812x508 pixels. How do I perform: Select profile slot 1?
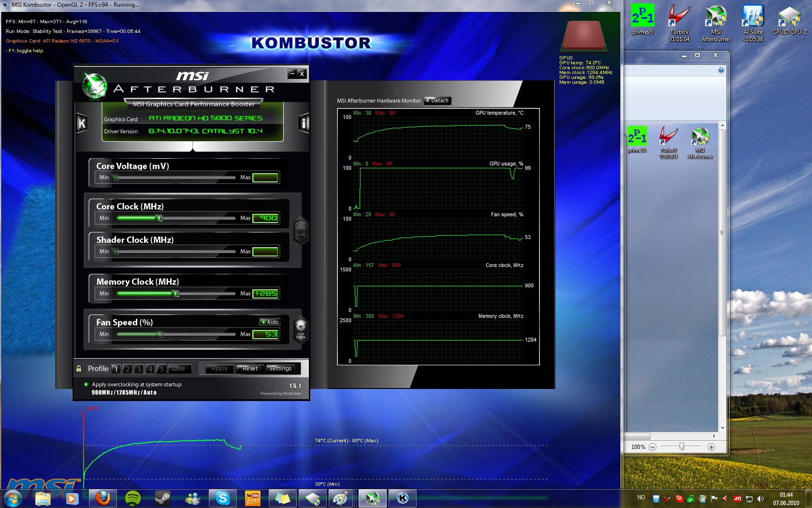116,369
